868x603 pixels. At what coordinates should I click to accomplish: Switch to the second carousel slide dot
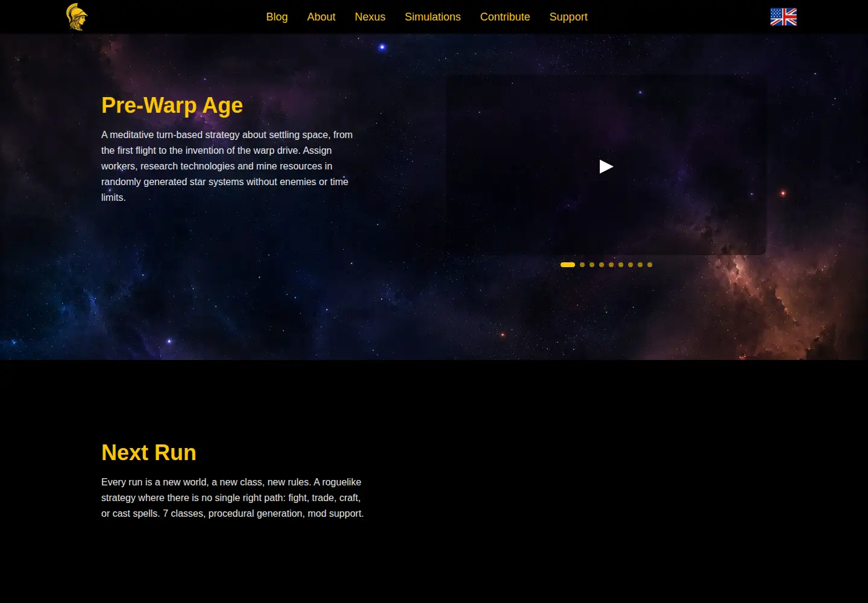[582, 265]
